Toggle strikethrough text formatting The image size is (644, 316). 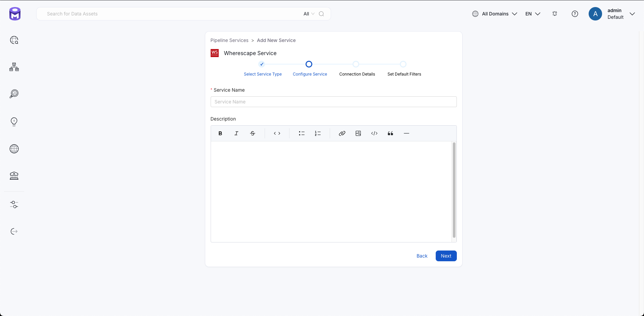pos(253,133)
